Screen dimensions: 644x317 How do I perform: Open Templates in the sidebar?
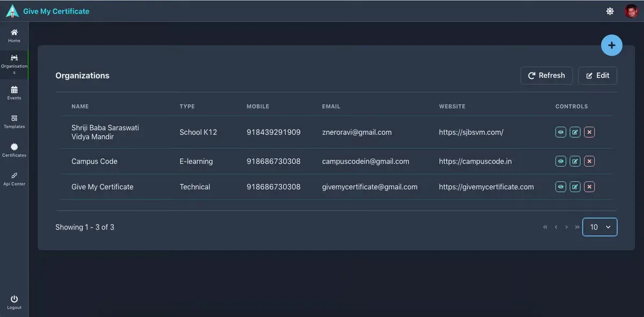(x=14, y=122)
